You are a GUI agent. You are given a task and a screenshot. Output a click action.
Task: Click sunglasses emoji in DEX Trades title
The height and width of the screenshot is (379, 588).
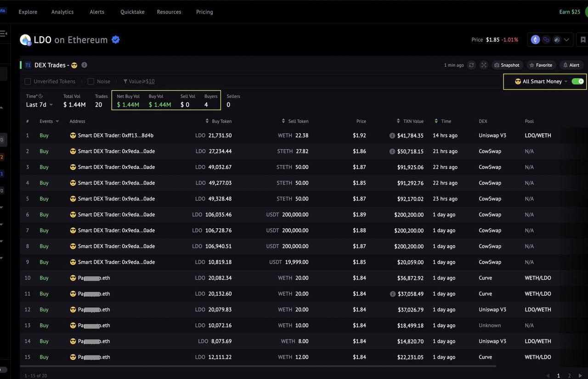(74, 65)
